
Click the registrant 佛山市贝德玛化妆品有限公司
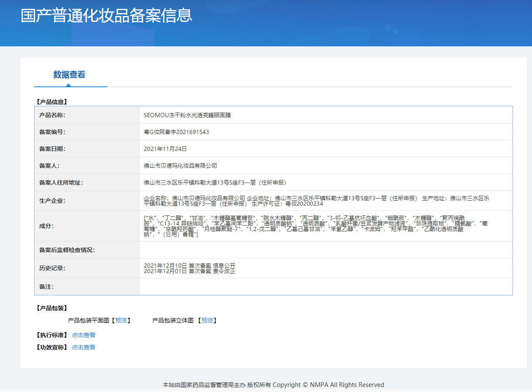coord(181,166)
